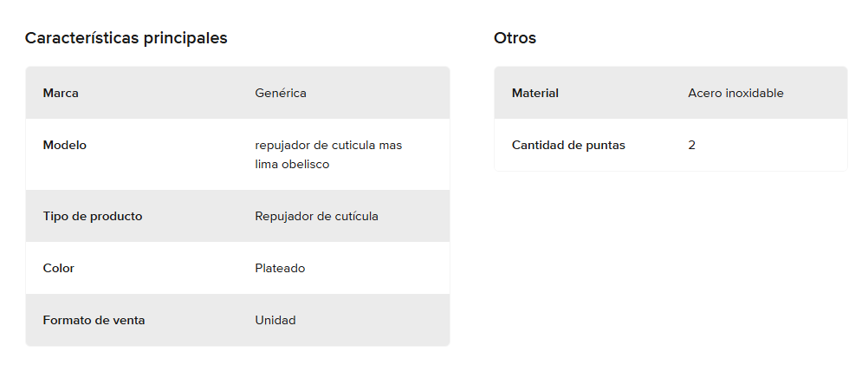Click the Unidad value
Viewport: 868px width, 365px height.
[275, 320]
